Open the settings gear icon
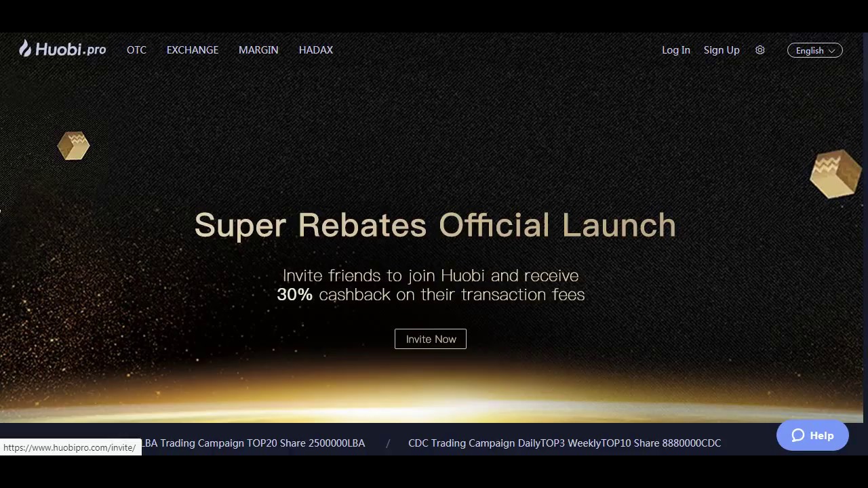Image resolution: width=868 pixels, height=488 pixels. tap(760, 50)
